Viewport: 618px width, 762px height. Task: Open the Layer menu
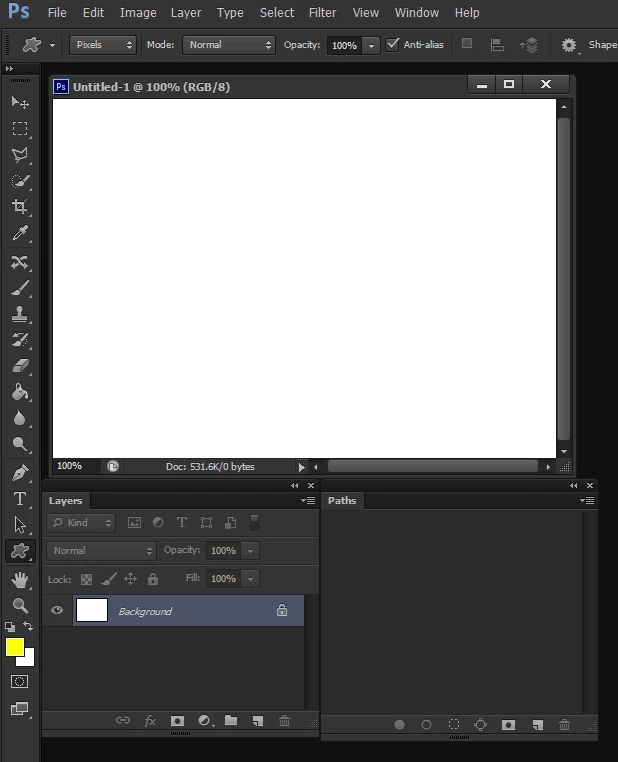pyautogui.click(x=186, y=13)
